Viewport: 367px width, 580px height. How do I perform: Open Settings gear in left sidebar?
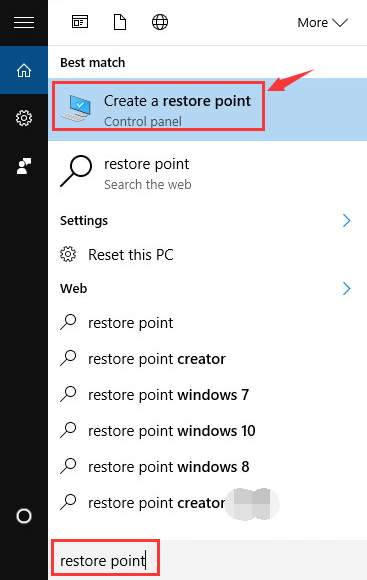pyautogui.click(x=24, y=118)
